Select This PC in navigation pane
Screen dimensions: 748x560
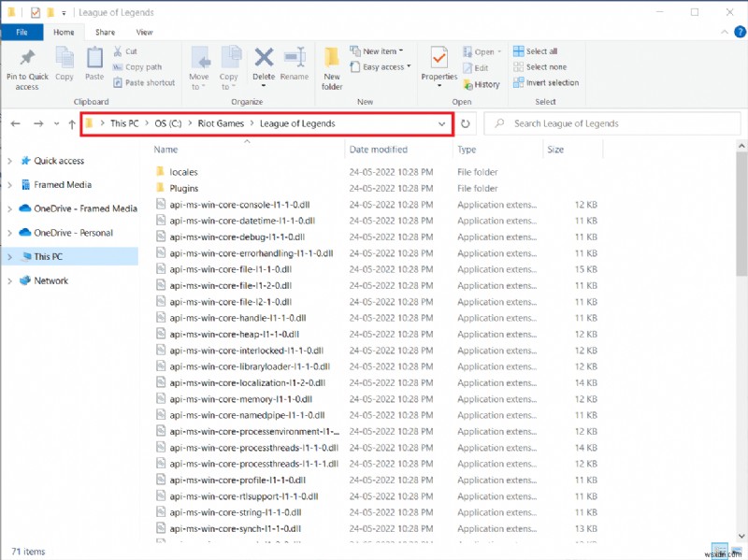[x=70, y=256]
